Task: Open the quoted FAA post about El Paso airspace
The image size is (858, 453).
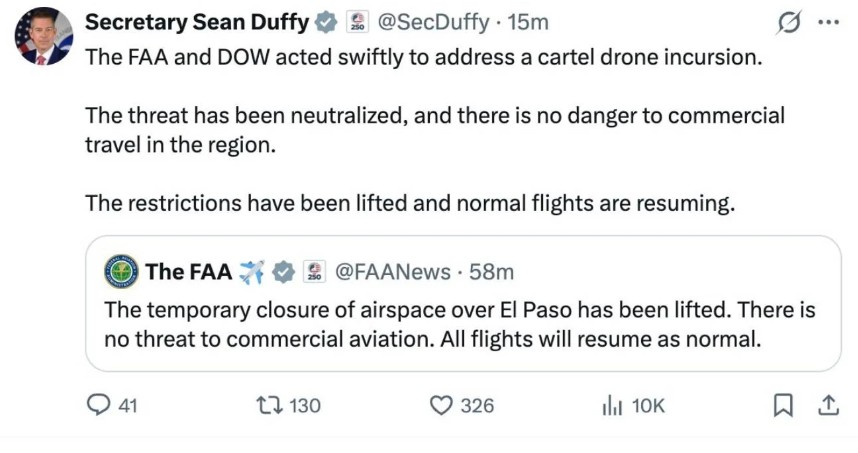Action: (x=460, y=324)
